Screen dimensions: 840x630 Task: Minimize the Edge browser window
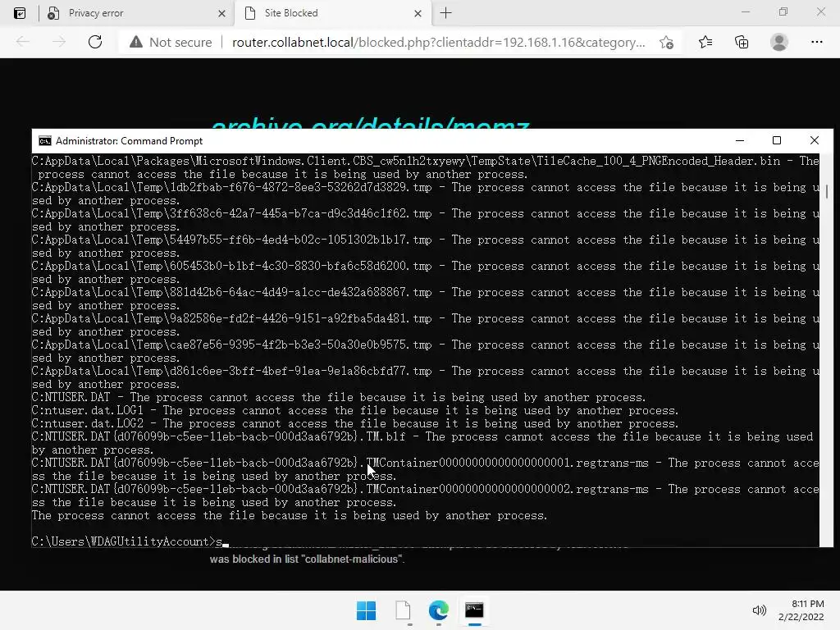pyautogui.click(x=745, y=11)
